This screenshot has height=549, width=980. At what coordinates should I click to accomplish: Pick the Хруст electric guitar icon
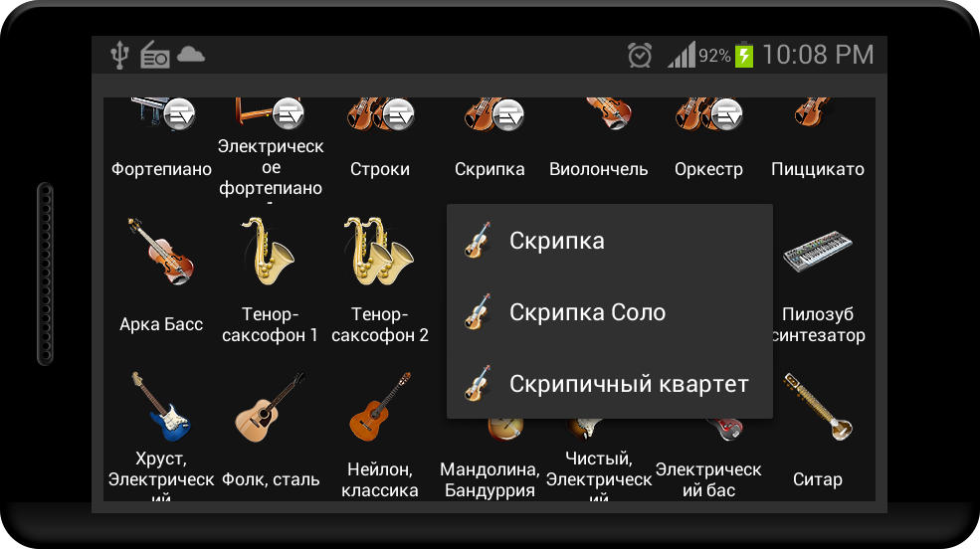point(161,407)
